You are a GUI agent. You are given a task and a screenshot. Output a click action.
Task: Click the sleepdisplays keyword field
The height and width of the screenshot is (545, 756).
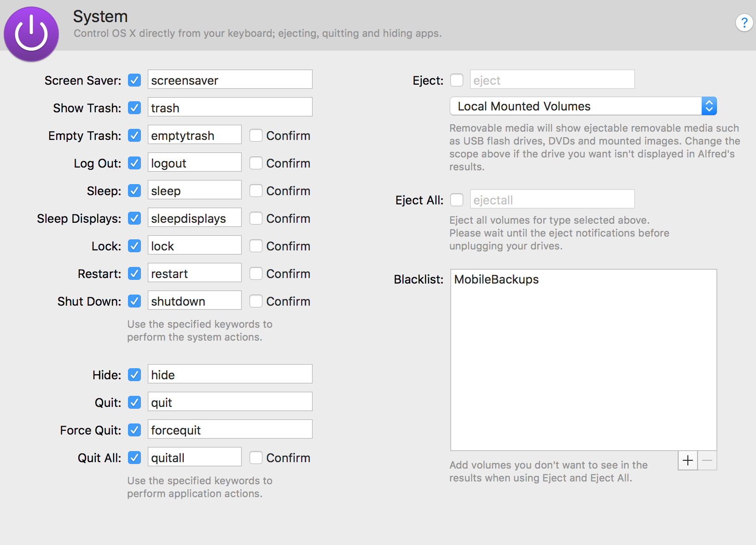(x=194, y=218)
